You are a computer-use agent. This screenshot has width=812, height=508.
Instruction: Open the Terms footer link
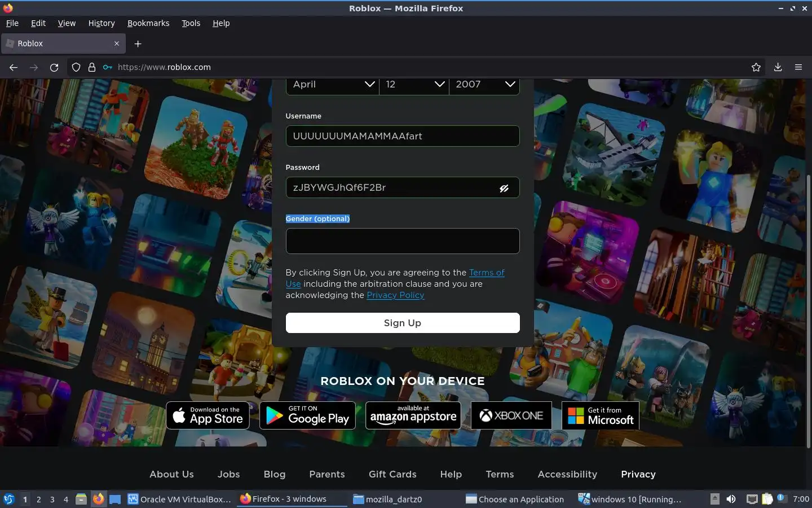tap(500, 474)
